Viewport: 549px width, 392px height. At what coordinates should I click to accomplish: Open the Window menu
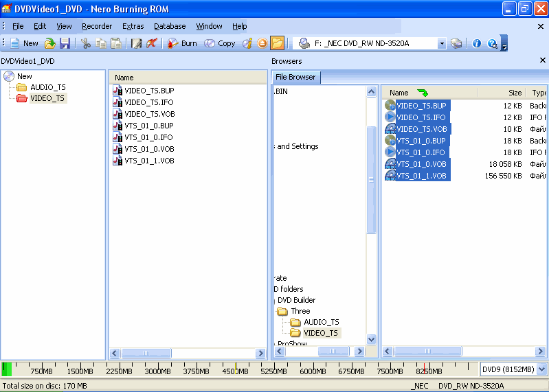coord(209,26)
